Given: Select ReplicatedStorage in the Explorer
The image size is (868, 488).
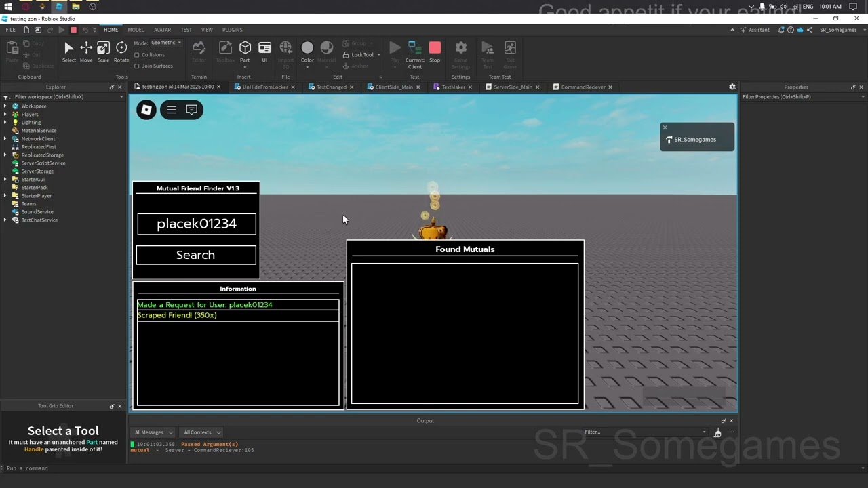Looking at the screenshot, I should click(42, 155).
